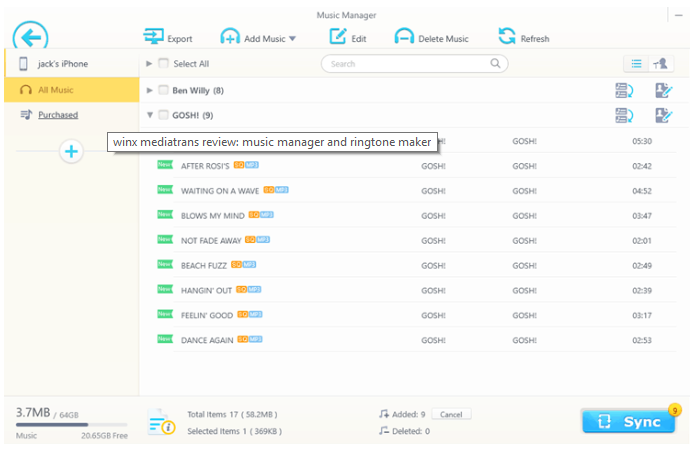
Task: Click the Export toolbar icon
Action: (154, 36)
